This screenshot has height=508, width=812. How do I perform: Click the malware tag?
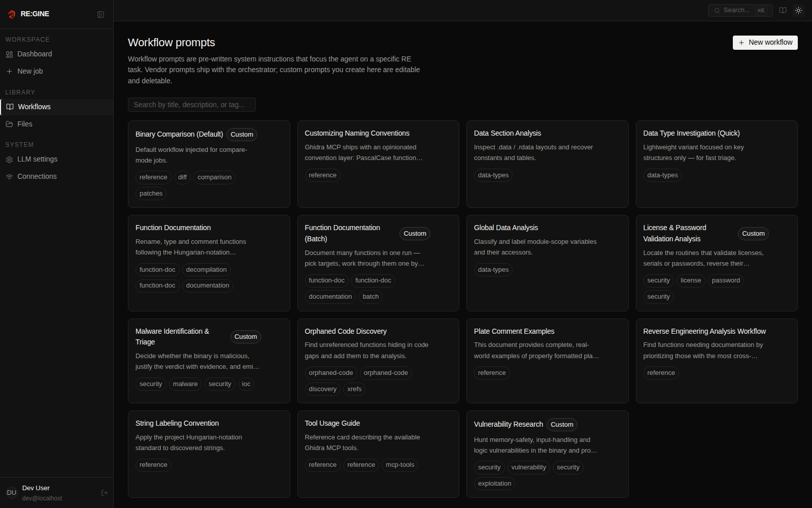point(185,384)
